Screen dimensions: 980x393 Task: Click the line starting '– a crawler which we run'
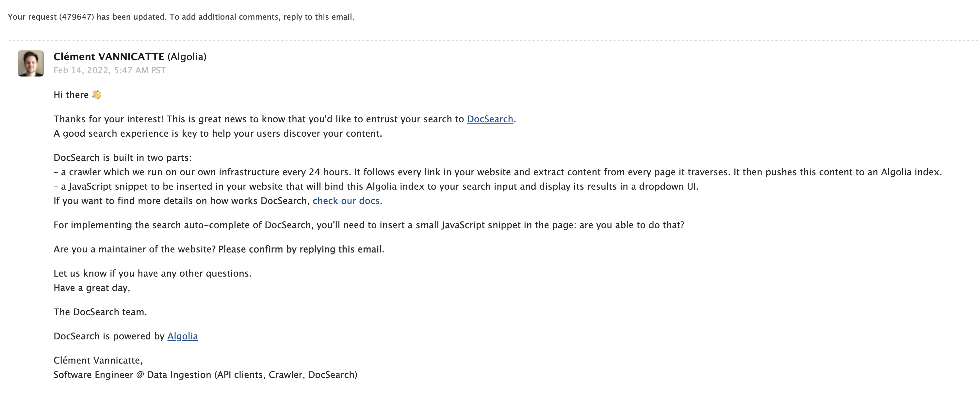coord(498,172)
